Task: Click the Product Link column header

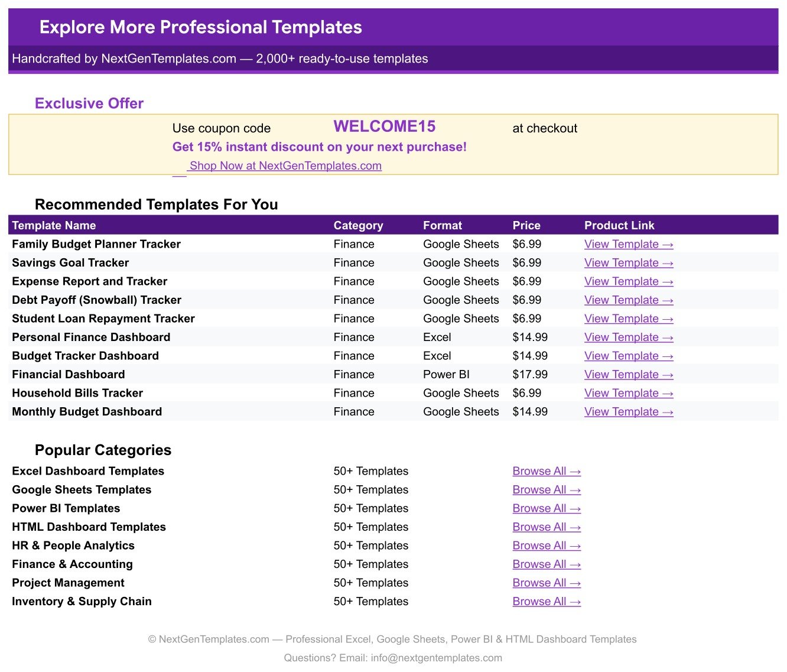Action: [619, 225]
